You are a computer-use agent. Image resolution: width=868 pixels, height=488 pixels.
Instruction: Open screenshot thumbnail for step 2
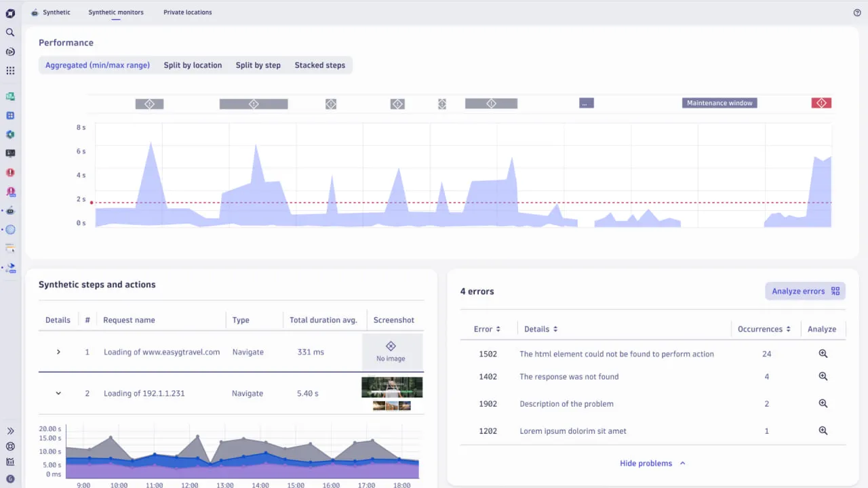point(392,388)
